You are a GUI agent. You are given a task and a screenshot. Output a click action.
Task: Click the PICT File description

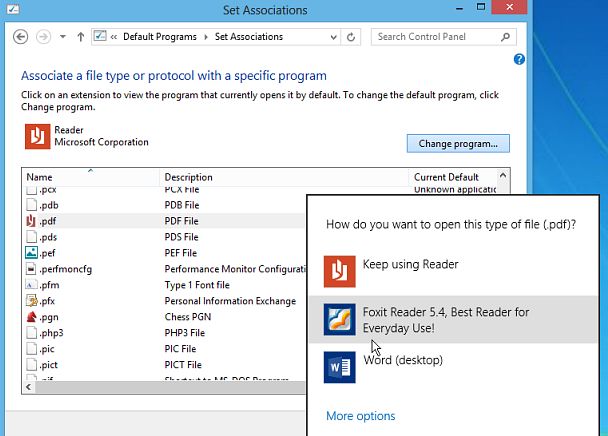coord(183,365)
